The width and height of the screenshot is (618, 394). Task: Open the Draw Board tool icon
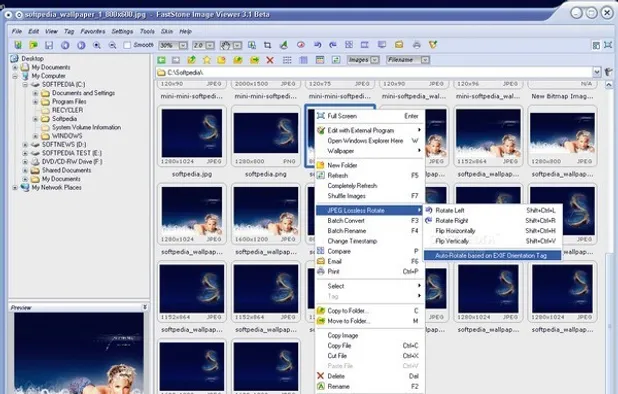(284, 45)
